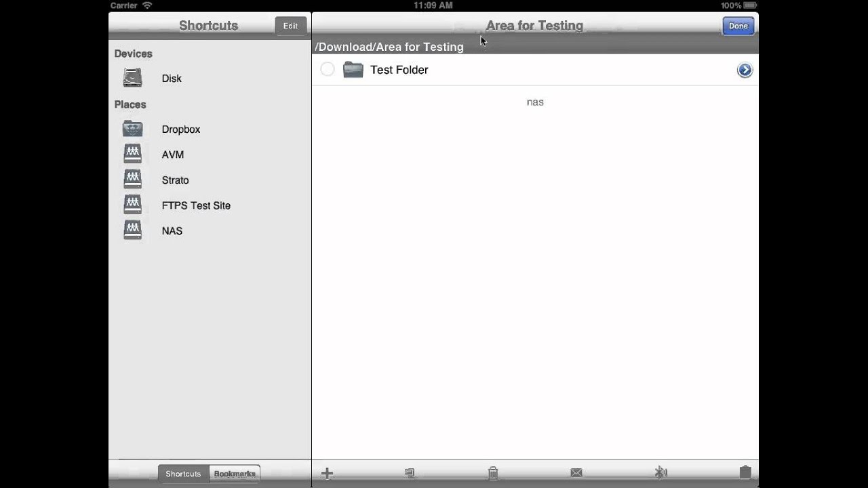868x488 pixels.
Task: Paste using the clipboard icon
Action: (745, 472)
